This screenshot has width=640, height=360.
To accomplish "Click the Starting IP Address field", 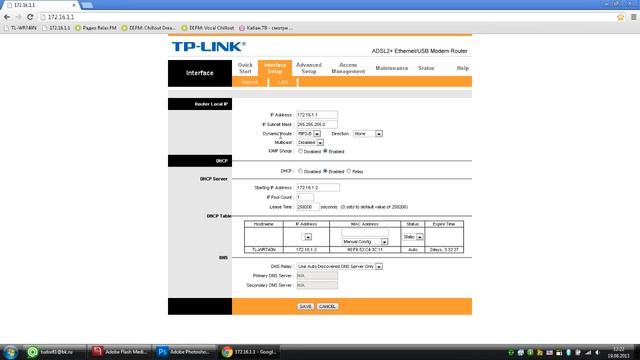I will (318, 187).
